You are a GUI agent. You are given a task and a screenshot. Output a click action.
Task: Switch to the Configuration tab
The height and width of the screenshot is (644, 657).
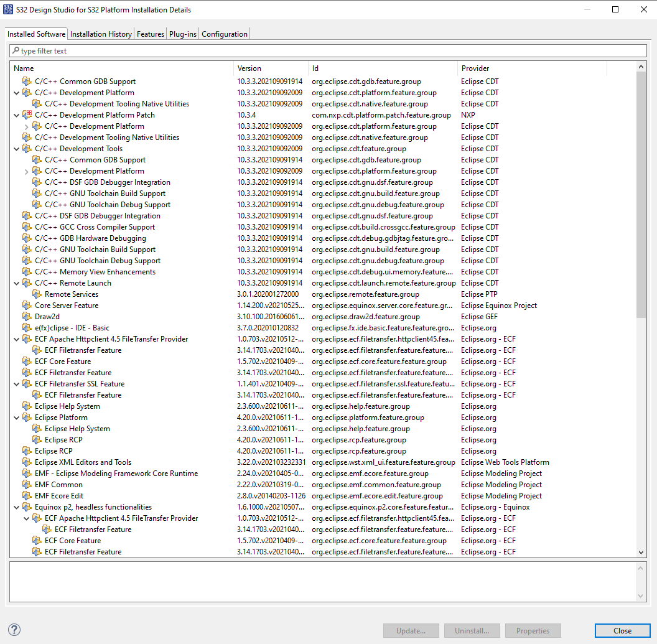224,34
